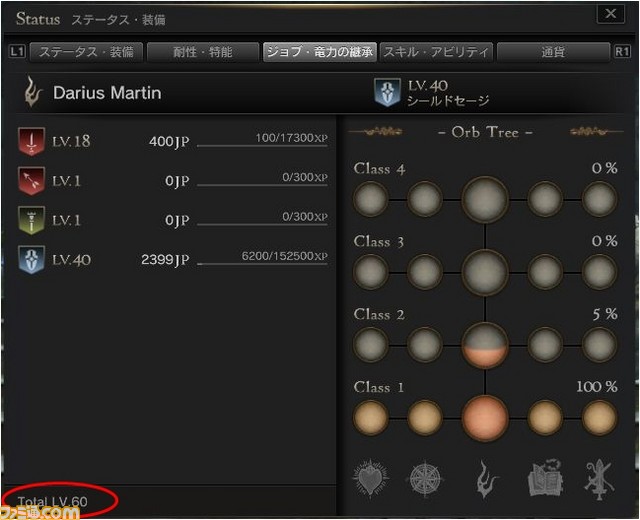Click the 100 % completion value
640x520 pixels.
[597, 387]
